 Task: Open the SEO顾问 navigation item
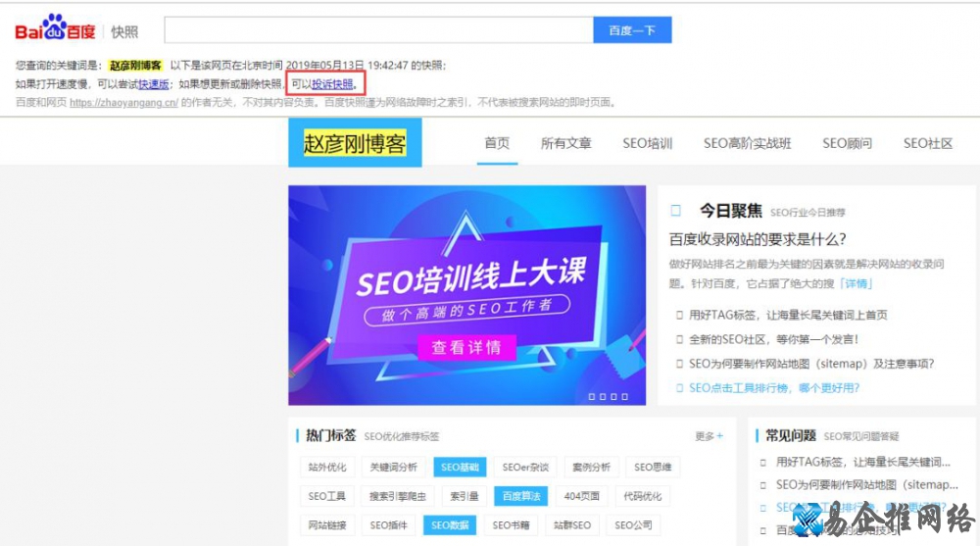(847, 143)
